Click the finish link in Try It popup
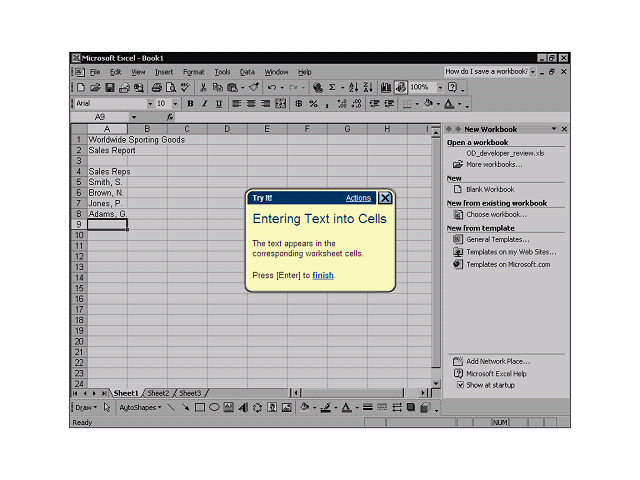The width and height of the screenshot is (640, 480). (323, 275)
